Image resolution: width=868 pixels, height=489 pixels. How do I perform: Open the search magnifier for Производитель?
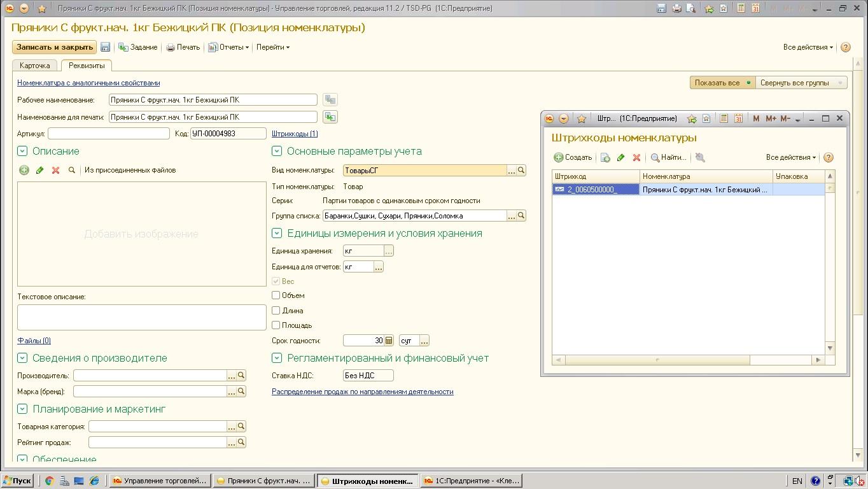point(241,376)
